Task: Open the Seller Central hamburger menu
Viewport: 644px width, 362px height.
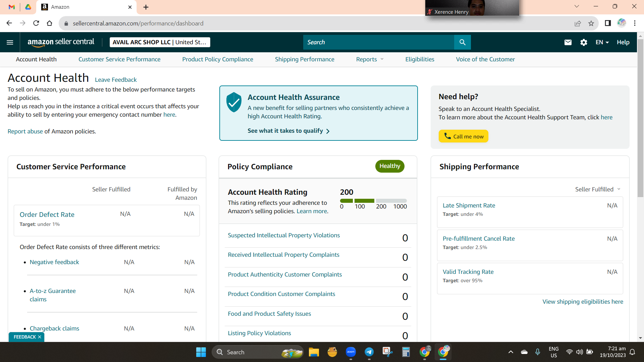Action: (10, 42)
